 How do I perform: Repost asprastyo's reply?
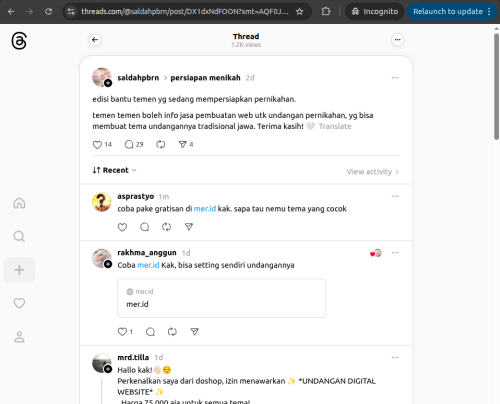pos(166,227)
